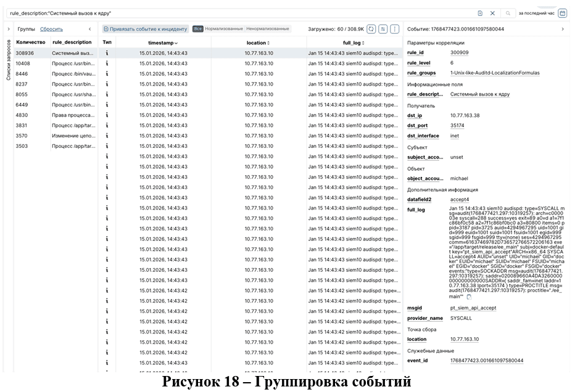575x392 pixels.
Task: Click the refresh events icon
Action: (x=371, y=29)
